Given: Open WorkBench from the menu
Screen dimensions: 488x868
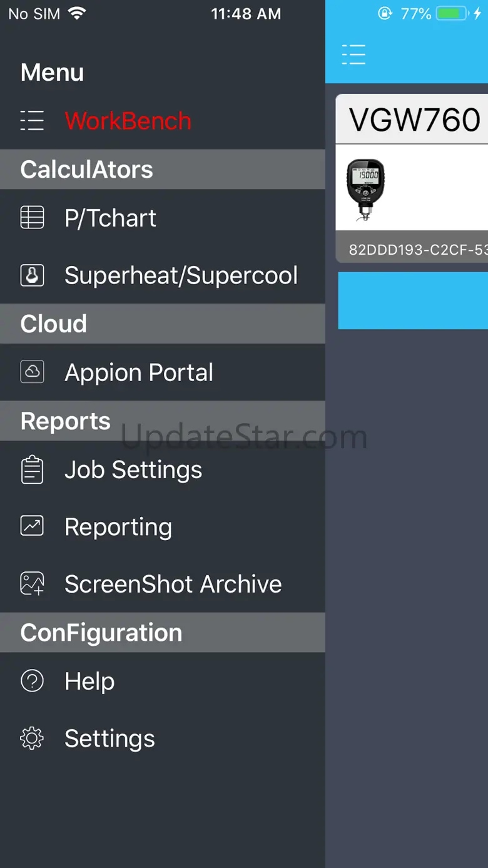Looking at the screenshot, I should pyautogui.click(x=128, y=121).
